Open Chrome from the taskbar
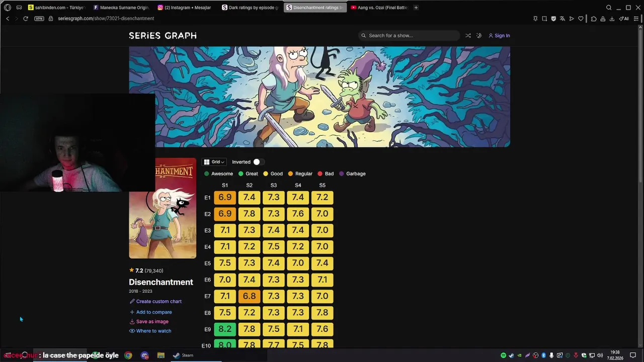Image resolution: width=644 pixels, height=362 pixels. pyautogui.click(x=128, y=355)
